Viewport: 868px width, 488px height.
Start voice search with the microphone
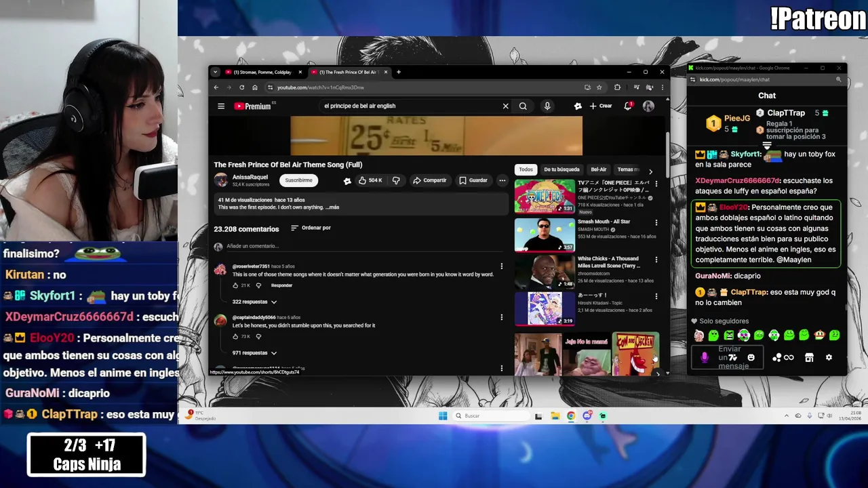pyautogui.click(x=547, y=106)
